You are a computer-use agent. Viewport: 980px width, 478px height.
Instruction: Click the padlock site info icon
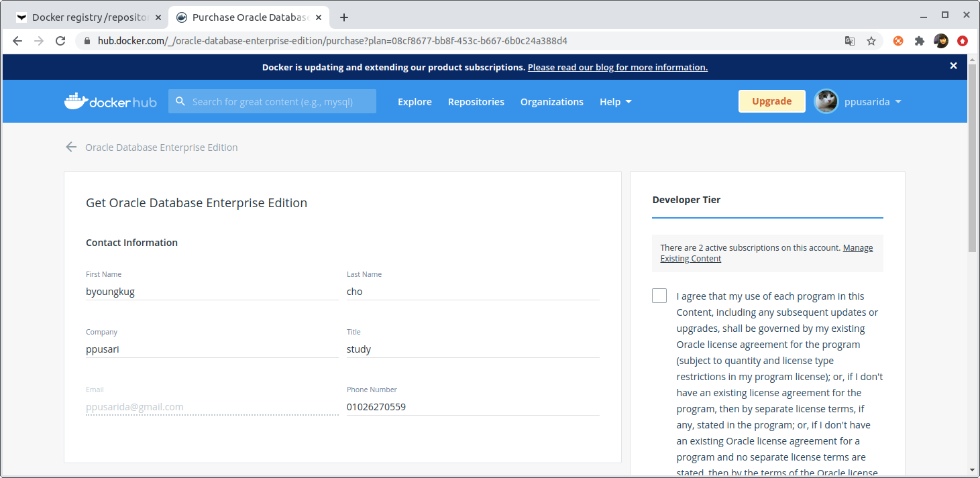87,41
